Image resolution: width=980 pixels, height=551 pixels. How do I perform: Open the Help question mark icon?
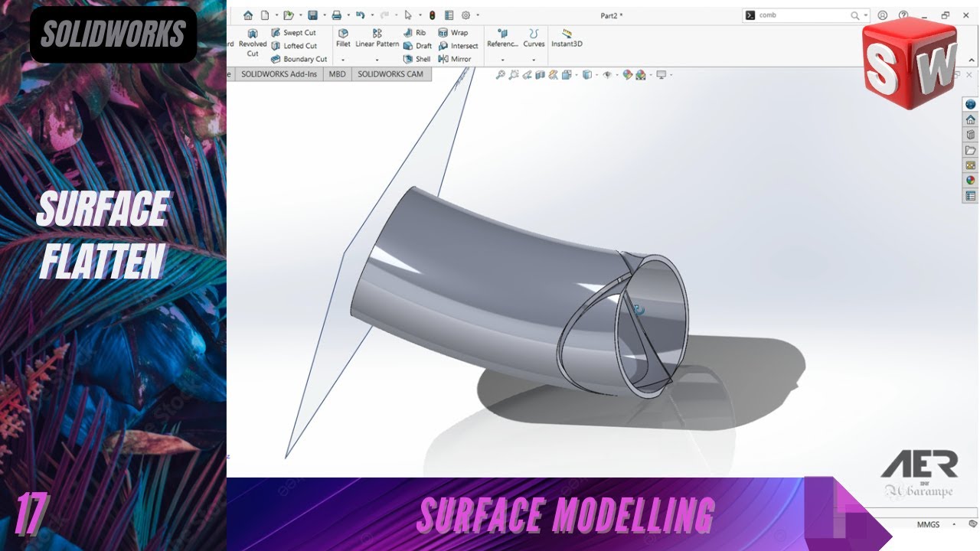point(903,15)
